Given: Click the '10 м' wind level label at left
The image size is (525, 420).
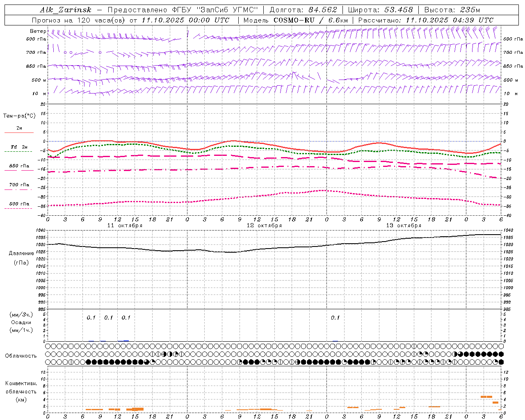Looking at the screenshot, I should (39, 94).
